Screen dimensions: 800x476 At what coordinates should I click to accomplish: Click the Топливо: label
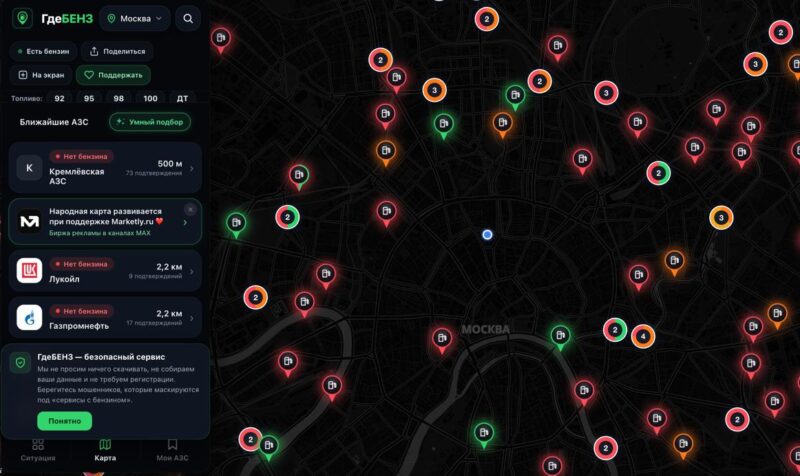coord(26,98)
